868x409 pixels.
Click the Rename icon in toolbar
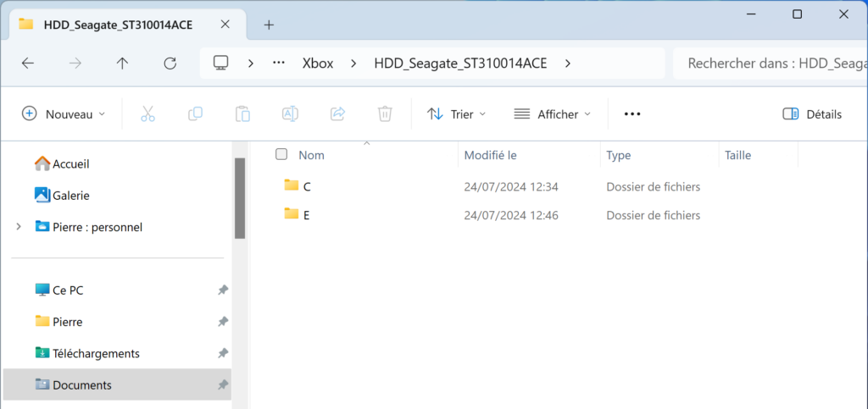[x=290, y=113]
